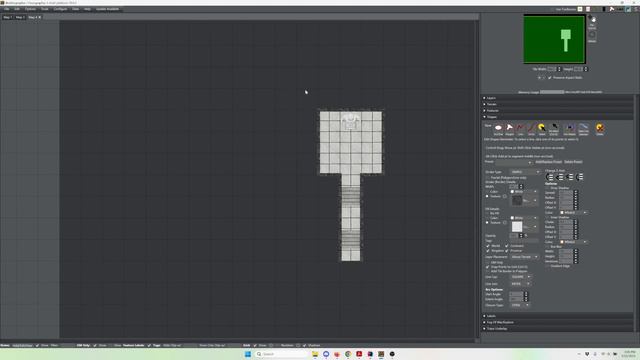Open the Stroke Type dropdown
The width and height of the screenshot is (640, 360).
(525, 172)
